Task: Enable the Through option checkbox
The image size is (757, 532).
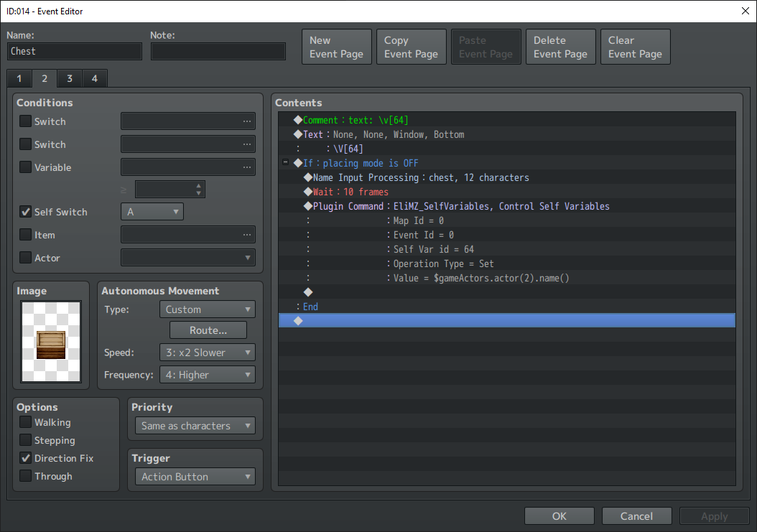Action: (x=26, y=476)
